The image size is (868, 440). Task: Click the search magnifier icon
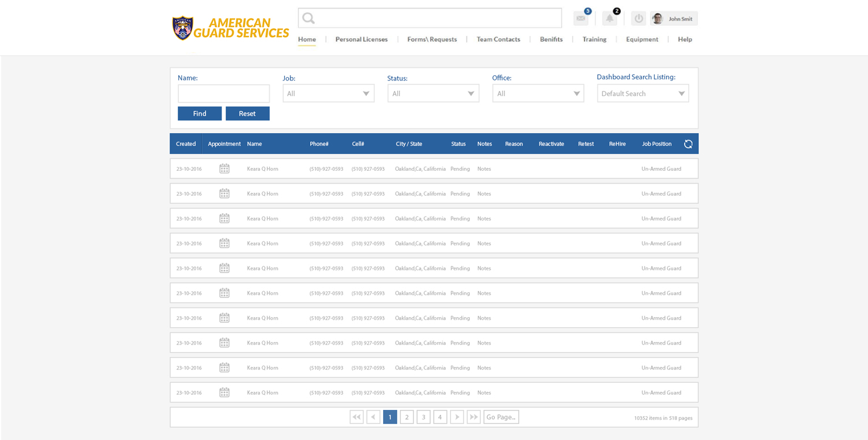(x=308, y=19)
